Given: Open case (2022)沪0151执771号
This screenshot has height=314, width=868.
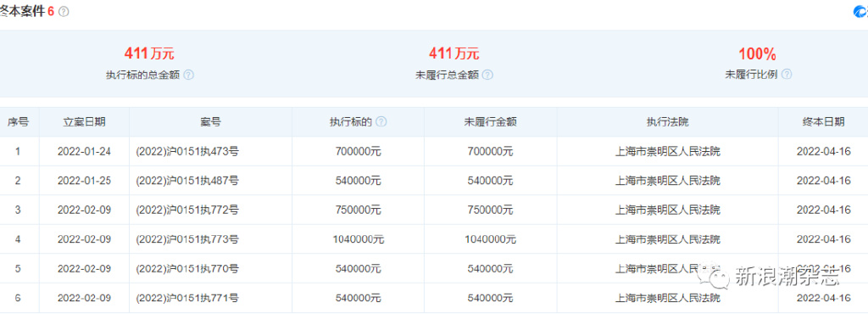Looking at the screenshot, I should (187, 298).
